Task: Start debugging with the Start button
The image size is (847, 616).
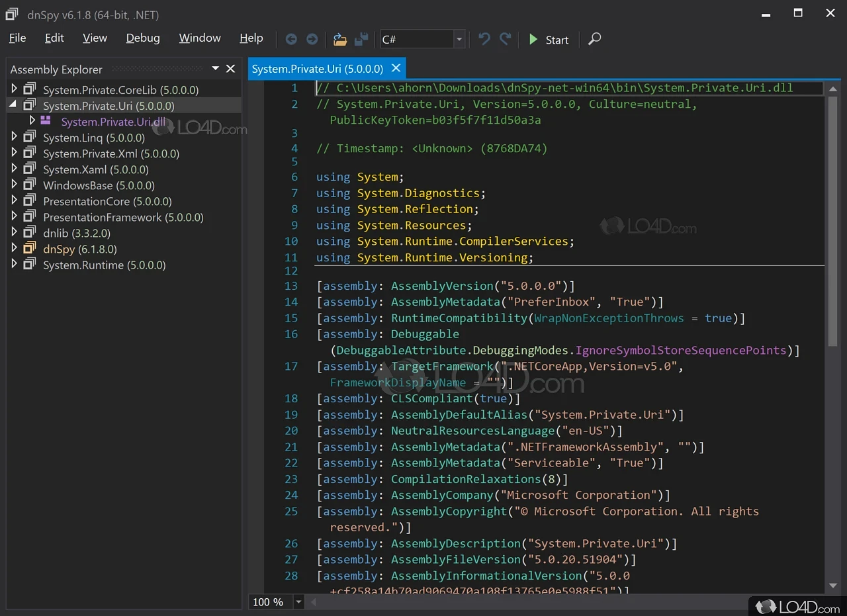Action: pyautogui.click(x=549, y=40)
